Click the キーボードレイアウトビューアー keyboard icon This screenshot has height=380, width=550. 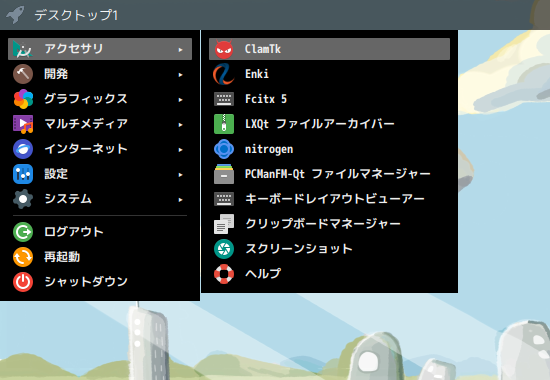[224, 199]
